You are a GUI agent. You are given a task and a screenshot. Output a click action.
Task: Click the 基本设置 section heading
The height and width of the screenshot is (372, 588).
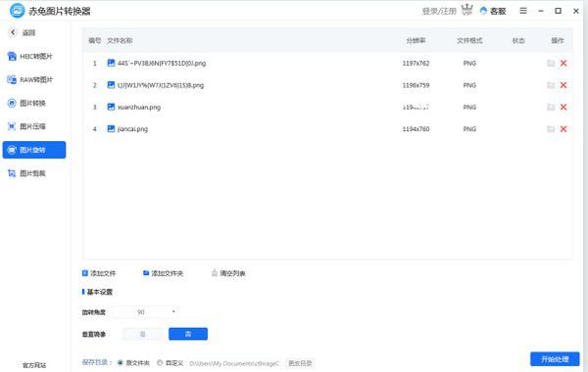point(99,292)
